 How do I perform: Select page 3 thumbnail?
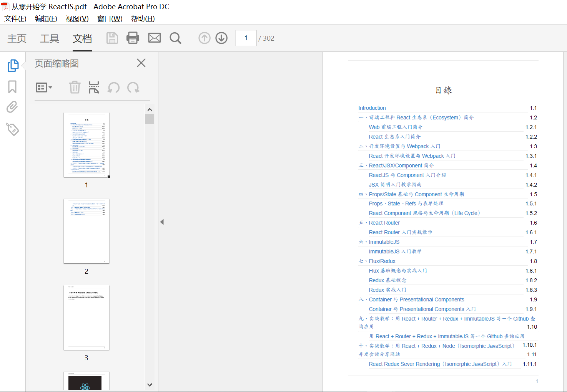[86, 318]
